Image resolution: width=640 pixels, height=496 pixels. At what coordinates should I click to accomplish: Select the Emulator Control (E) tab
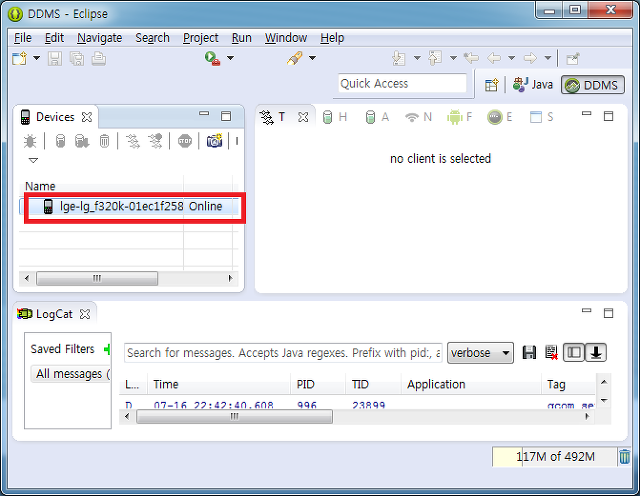tap(500, 117)
